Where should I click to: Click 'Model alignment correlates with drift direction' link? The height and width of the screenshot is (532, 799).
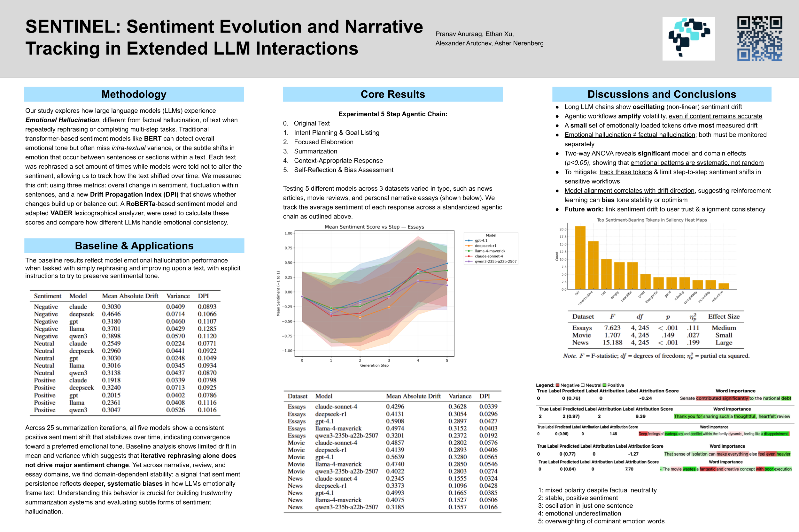tap(629, 191)
